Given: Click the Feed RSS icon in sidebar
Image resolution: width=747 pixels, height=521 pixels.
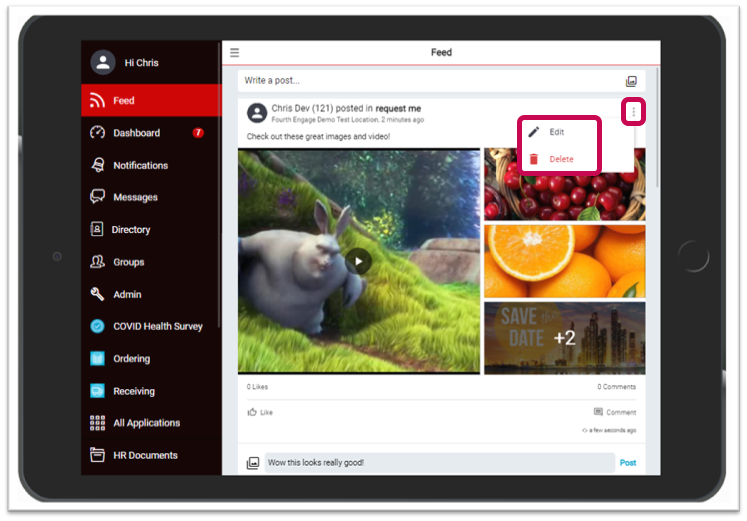Looking at the screenshot, I should tap(97, 100).
